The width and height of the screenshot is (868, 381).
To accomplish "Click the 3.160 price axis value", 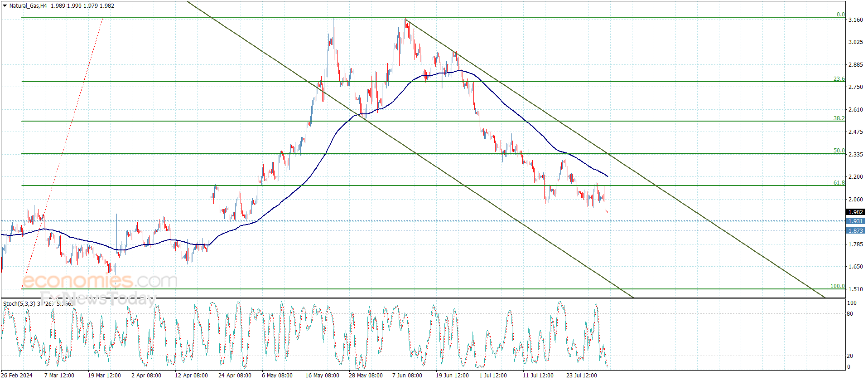I will [855, 20].
